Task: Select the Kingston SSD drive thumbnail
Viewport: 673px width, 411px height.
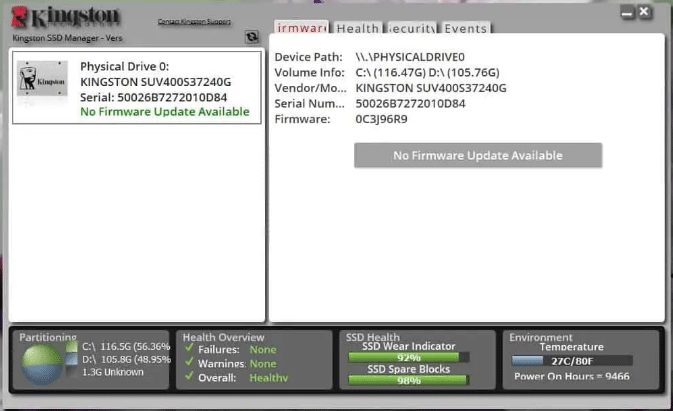Action: (x=42, y=79)
